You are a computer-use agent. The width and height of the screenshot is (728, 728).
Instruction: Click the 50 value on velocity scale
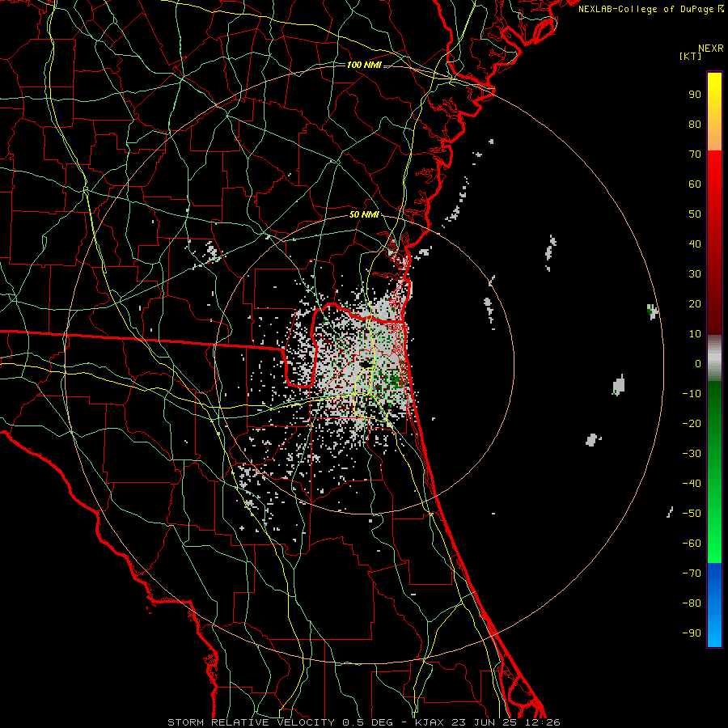[695, 214]
